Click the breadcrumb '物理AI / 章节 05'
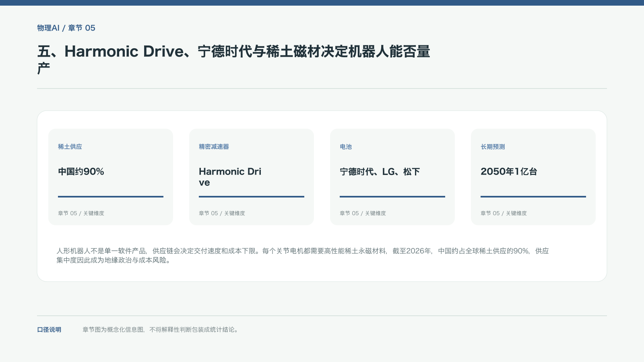644x362 pixels. pos(66,28)
